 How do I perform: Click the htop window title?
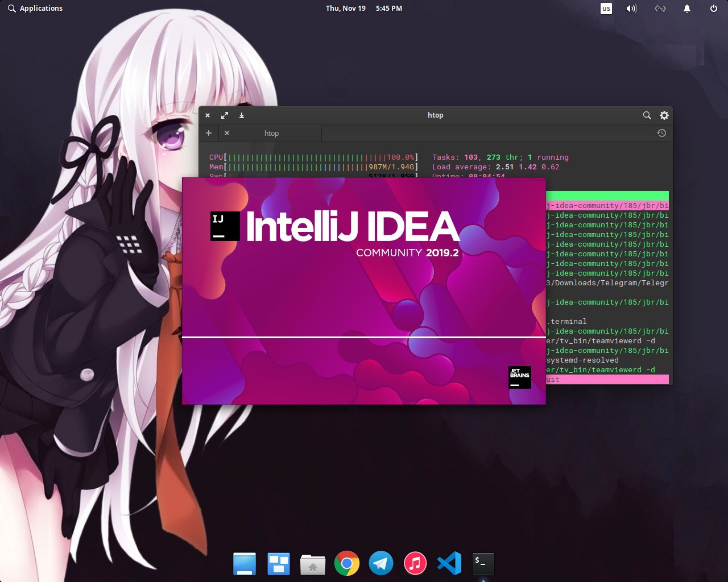(435, 115)
